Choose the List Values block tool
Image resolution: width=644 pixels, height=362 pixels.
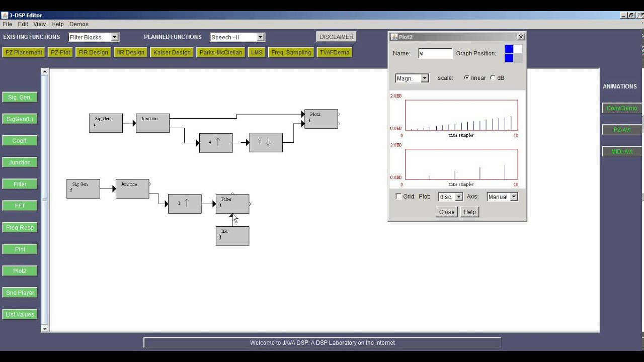coord(20,314)
